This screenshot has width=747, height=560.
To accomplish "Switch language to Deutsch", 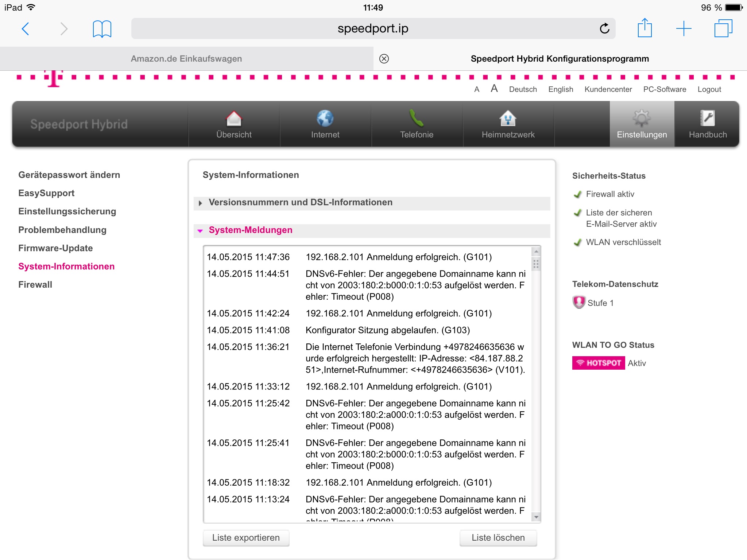I will pos(523,89).
